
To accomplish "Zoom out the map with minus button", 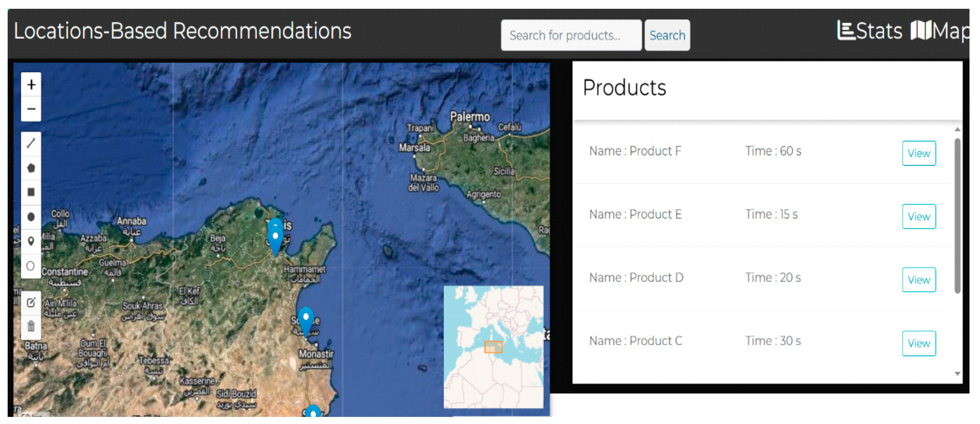I will pos(31,109).
